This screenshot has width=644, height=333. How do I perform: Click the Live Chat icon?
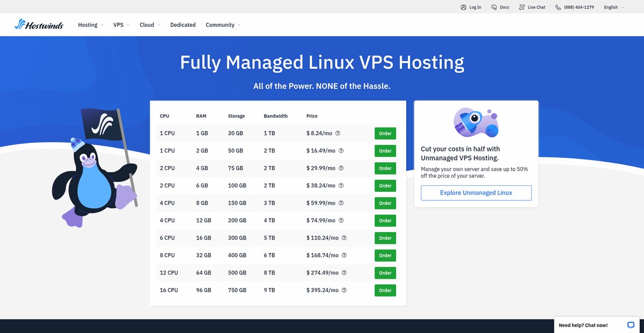522,8
